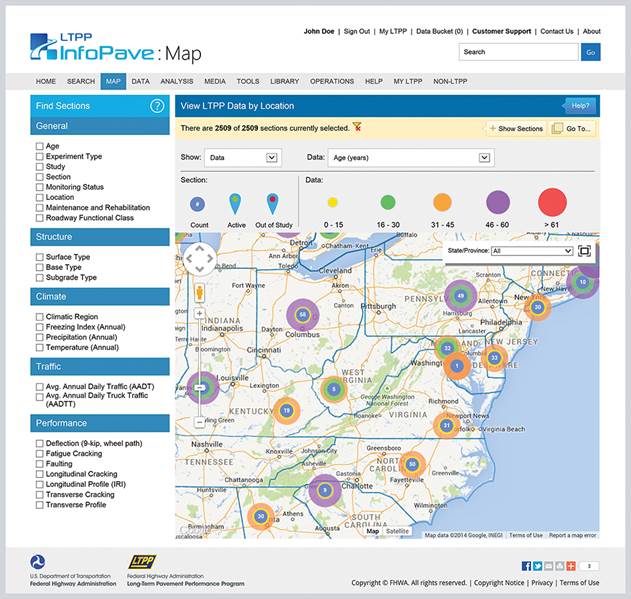The image size is (631, 599).
Task: Open the Data Bucket (0) link
Action: (x=439, y=31)
